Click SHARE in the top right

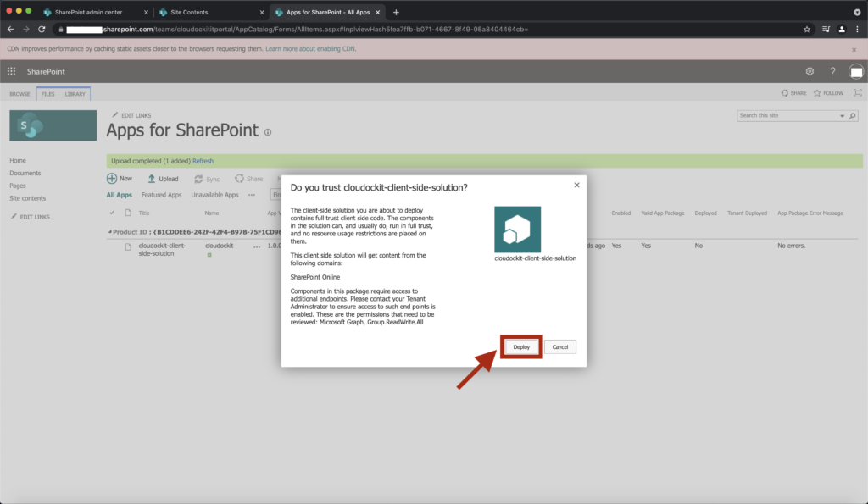point(793,93)
